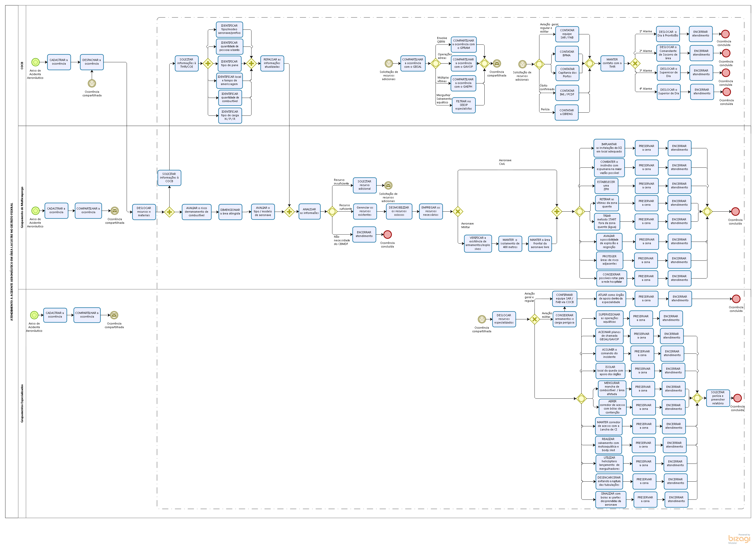Select IDENTIFICAR local e tempo de amerissagem task

pyautogui.click(x=229, y=81)
